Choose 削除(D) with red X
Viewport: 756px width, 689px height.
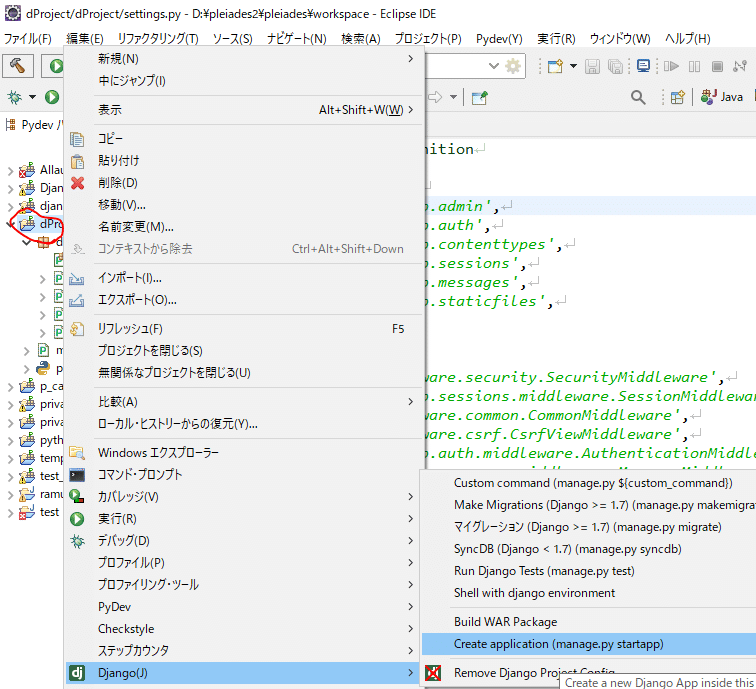(244, 183)
